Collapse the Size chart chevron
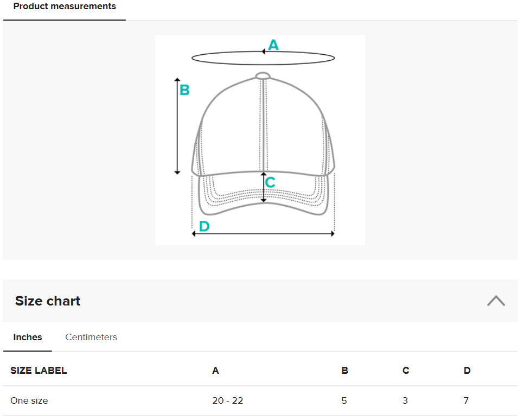Viewport: 523px width, 420px height. click(x=496, y=301)
